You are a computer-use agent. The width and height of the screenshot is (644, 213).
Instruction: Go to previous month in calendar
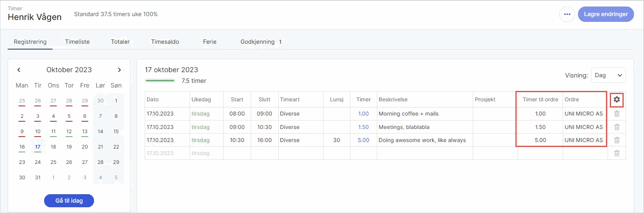coord(19,70)
